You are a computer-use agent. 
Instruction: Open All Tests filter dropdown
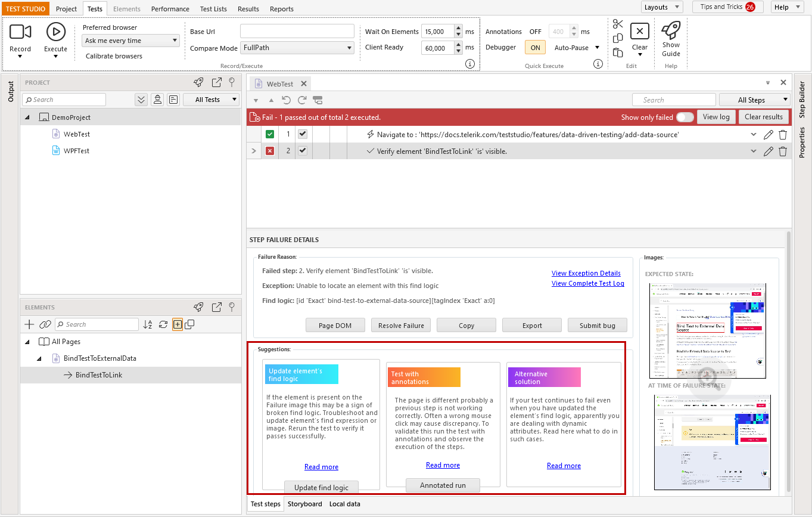click(211, 100)
